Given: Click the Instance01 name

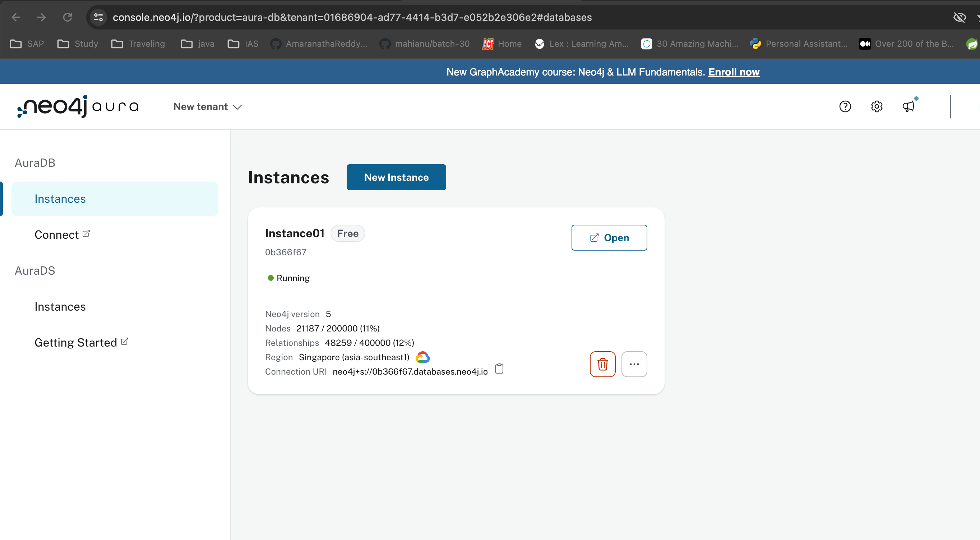Looking at the screenshot, I should click(295, 233).
